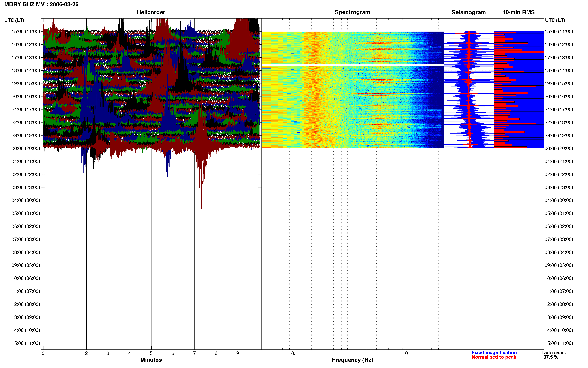Click the 'Minutes' x-axis label
The image size is (588, 368).
(x=151, y=360)
